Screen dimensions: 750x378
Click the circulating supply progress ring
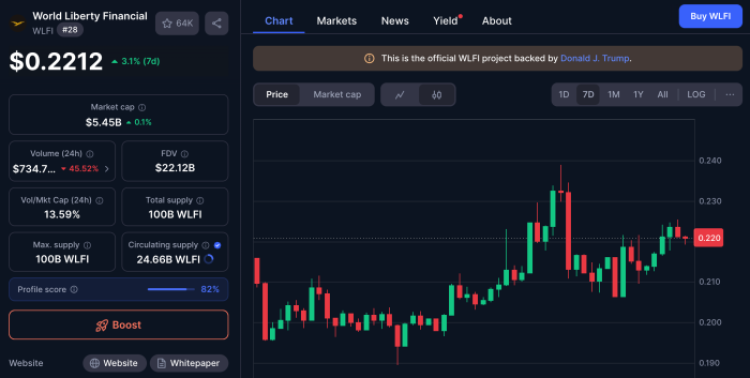click(x=209, y=259)
